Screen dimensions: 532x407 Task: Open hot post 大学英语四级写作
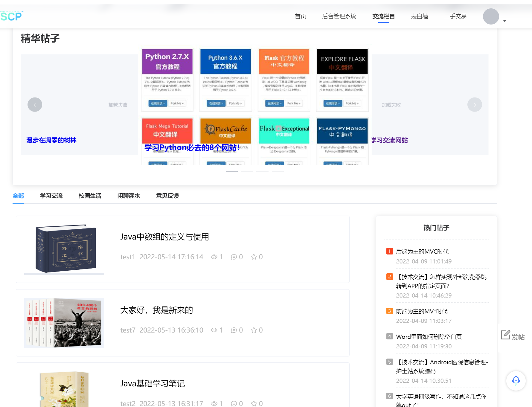(x=441, y=400)
